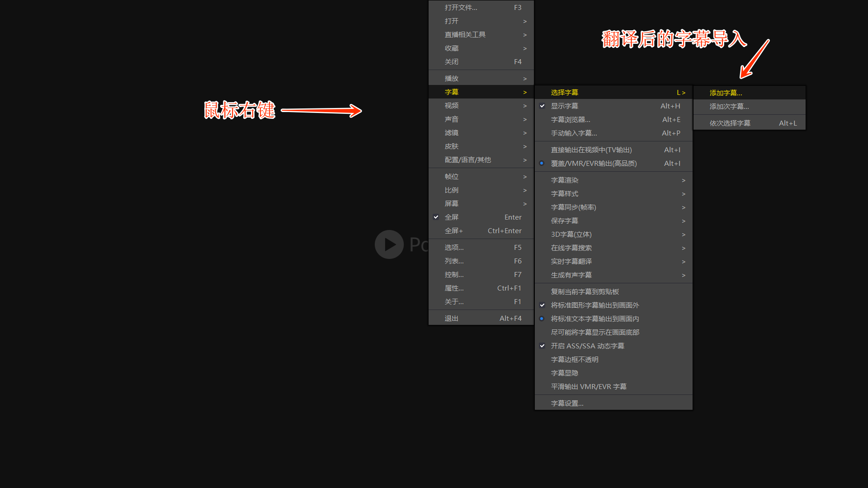Toggle 开启 ASS/SSA 动态字幕 option
The width and height of the screenshot is (868, 488).
coord(587,346)
